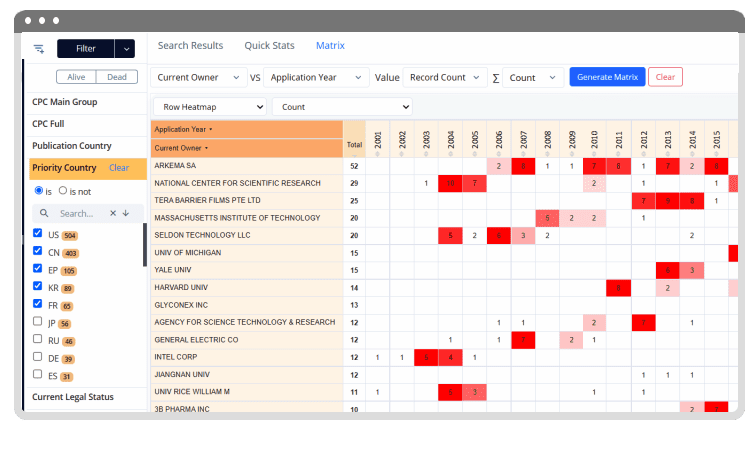The height and width of the screenshot is (450, 750).
Task: Click the Generate Matrix button
Action: pyautogui.click(x=607, y=77)
